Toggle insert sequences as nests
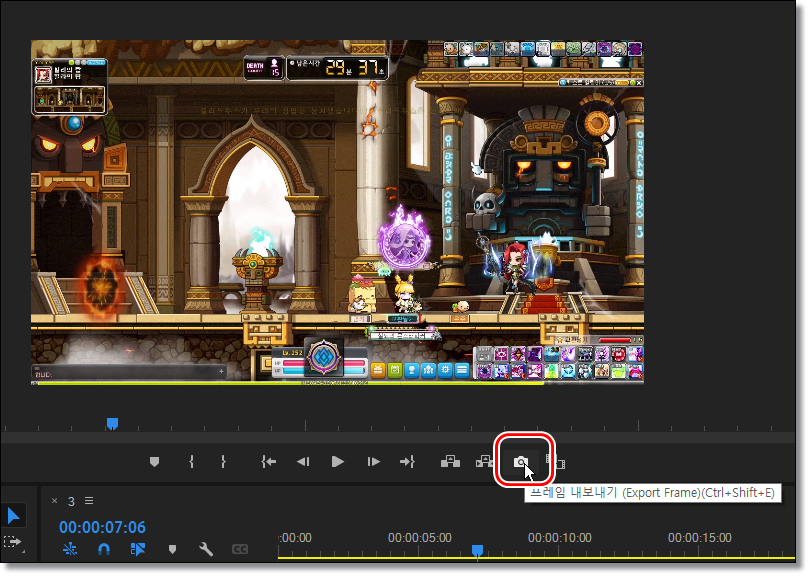 tap(70, 549)
